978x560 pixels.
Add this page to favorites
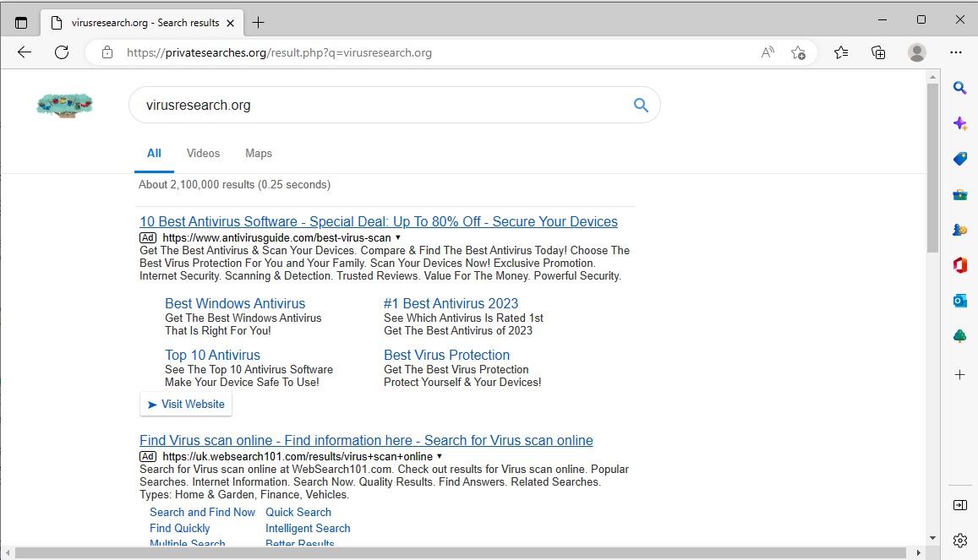click(798, 52)
